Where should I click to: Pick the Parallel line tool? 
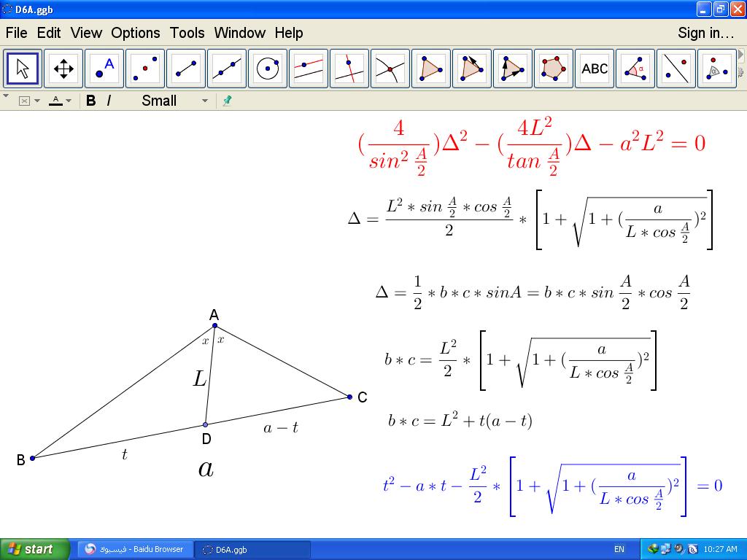coord(309,69)
